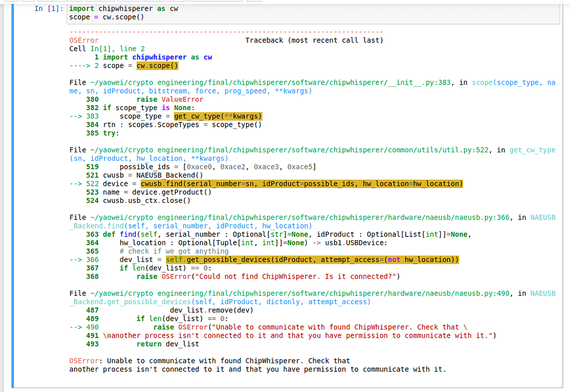Click "Traceback (most recent call last)" text

tap(314, 41)
